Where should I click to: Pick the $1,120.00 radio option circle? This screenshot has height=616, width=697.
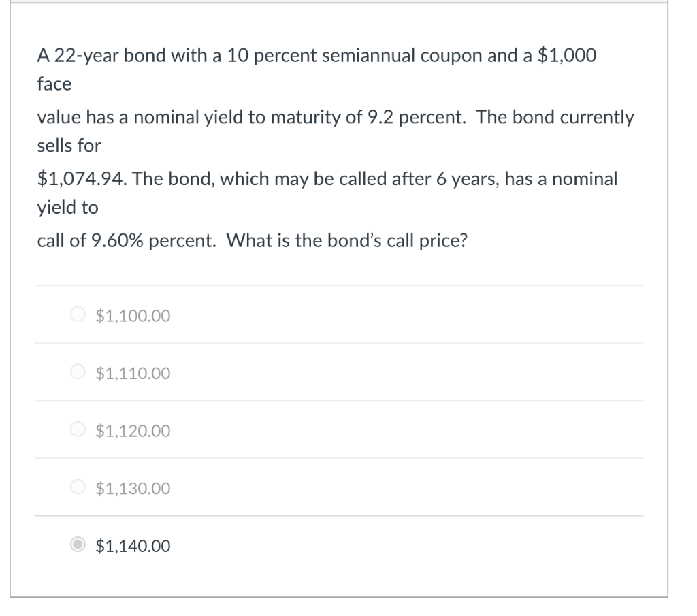click(x=78, y=429)
